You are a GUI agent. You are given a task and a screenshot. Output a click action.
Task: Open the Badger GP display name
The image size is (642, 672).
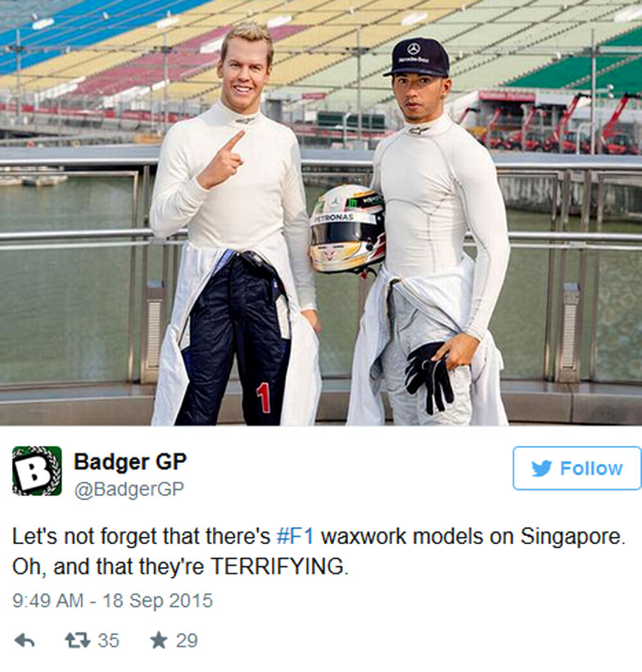click(x=130, y=462)
